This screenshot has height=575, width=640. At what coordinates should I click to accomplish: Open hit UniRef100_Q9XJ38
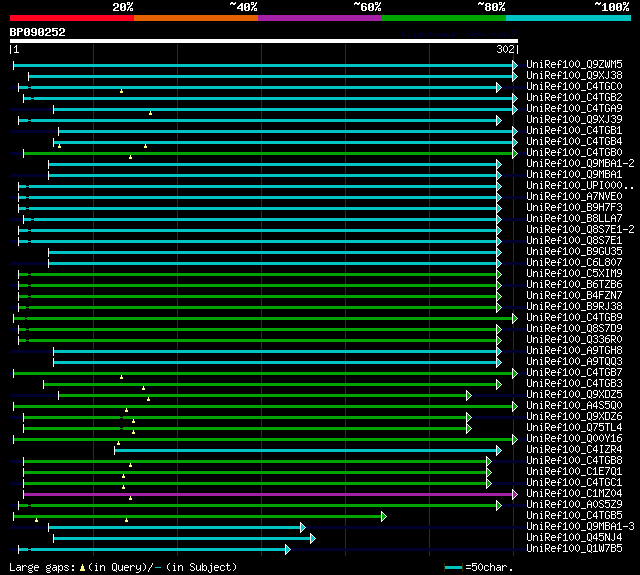pos(574,75)
